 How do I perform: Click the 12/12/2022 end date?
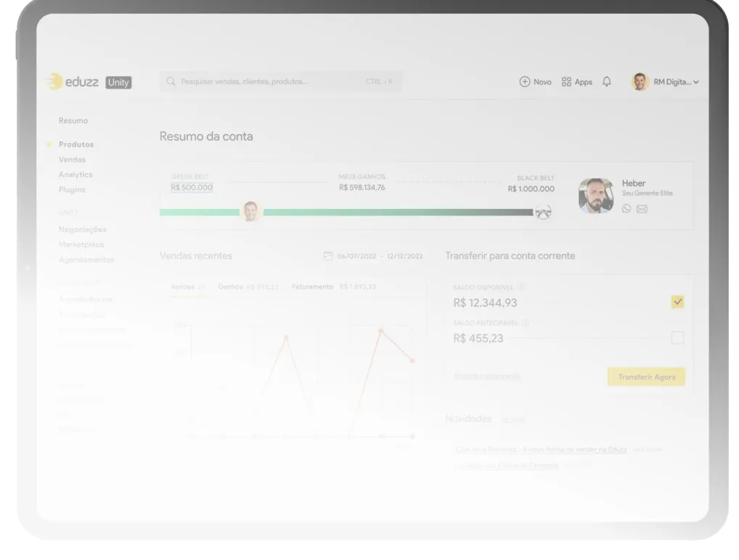coord(405,256)
